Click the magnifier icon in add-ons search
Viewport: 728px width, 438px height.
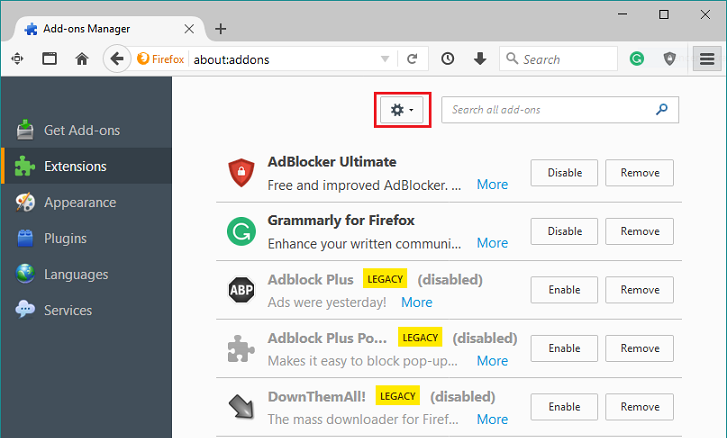point(662,110)
